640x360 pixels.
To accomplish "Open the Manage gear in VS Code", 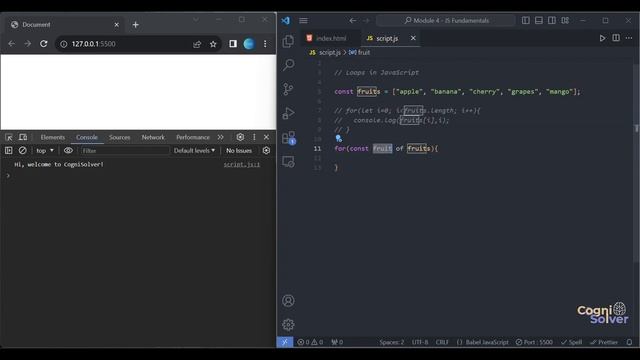I will [x=288, y=324].
